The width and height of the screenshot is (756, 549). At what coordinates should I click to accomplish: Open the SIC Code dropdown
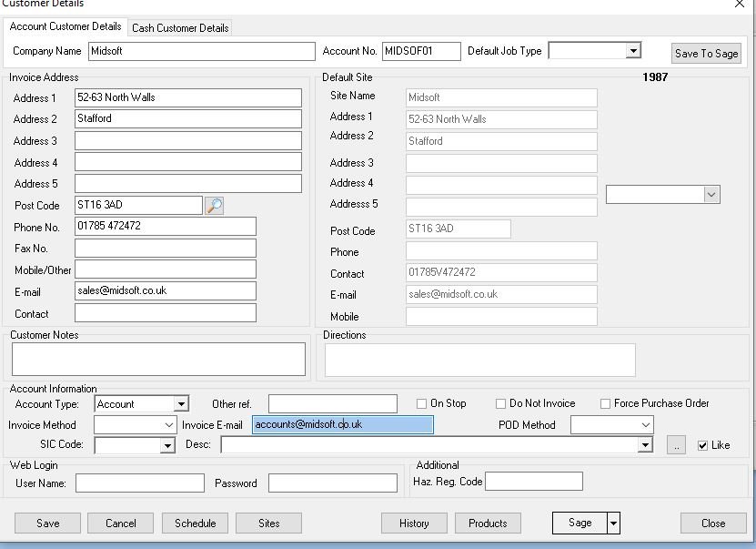click(x=167, y=445)
